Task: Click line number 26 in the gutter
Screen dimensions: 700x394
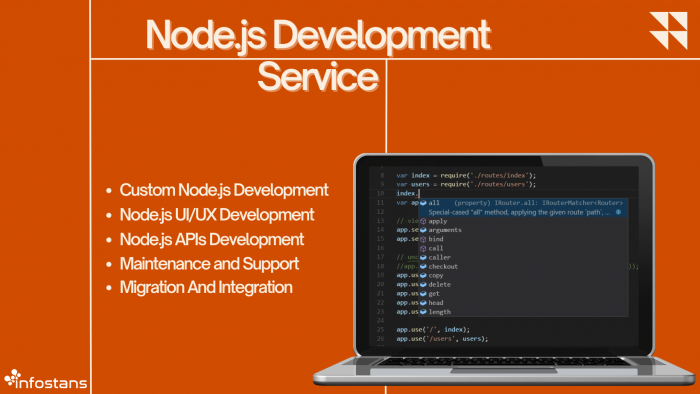Action: 380,339
